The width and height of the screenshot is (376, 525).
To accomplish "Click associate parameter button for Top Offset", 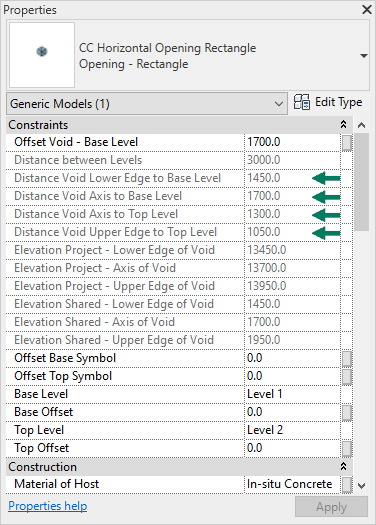I will pos(347,448).
